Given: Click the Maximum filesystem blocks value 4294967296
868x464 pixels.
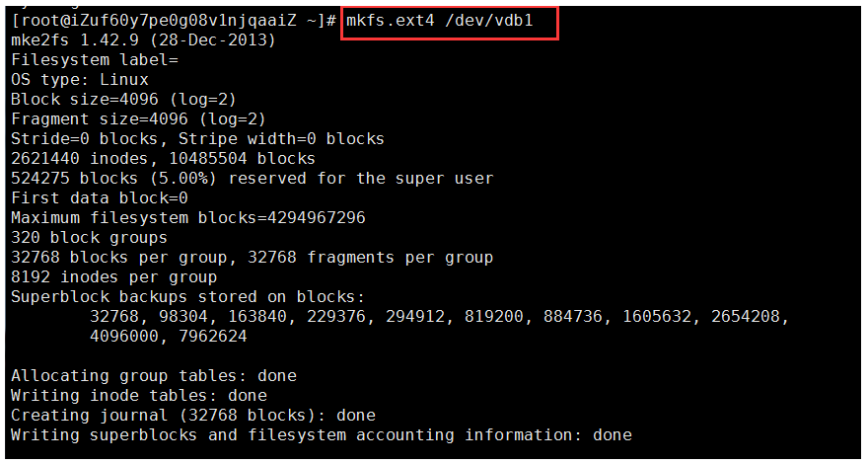Looking at the screenshot, I should tap(316, 218).
